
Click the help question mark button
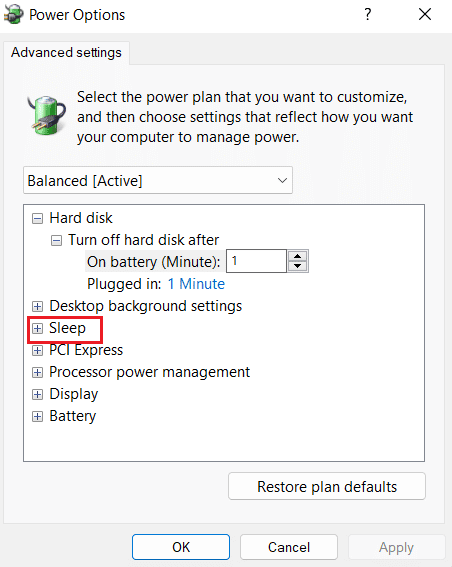[368, 14]
